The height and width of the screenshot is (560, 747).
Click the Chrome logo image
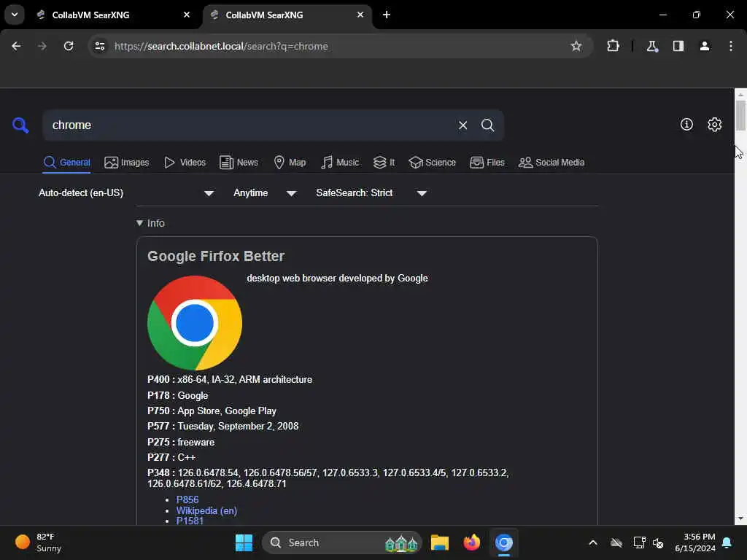tap(195, 323)
